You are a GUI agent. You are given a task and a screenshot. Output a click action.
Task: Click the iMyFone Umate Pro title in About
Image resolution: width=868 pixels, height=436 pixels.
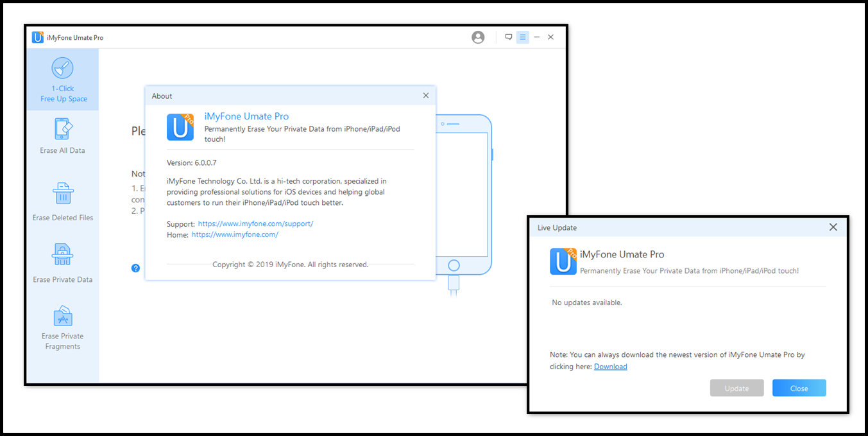click(x=246, y=116)
